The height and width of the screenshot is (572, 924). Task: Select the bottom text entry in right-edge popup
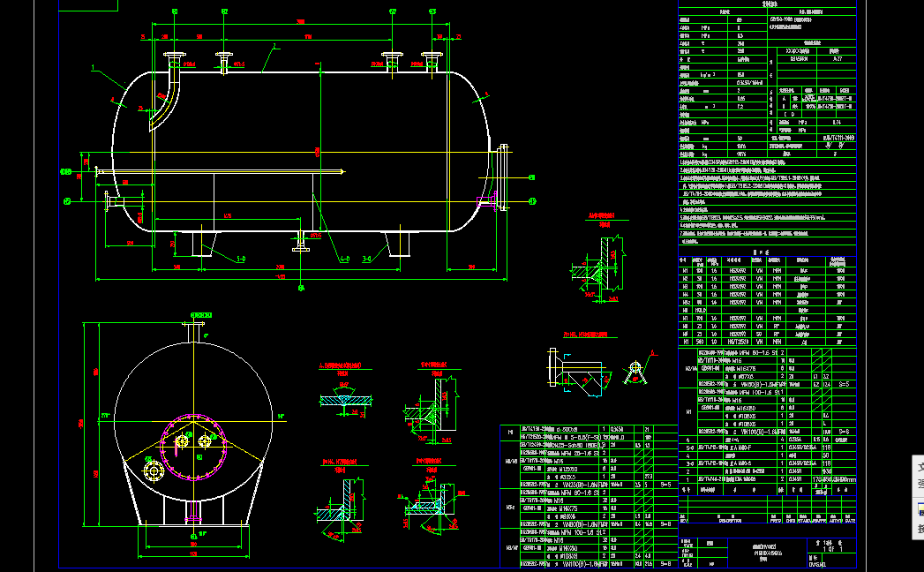pyautogui.click(x=920, y=529)
